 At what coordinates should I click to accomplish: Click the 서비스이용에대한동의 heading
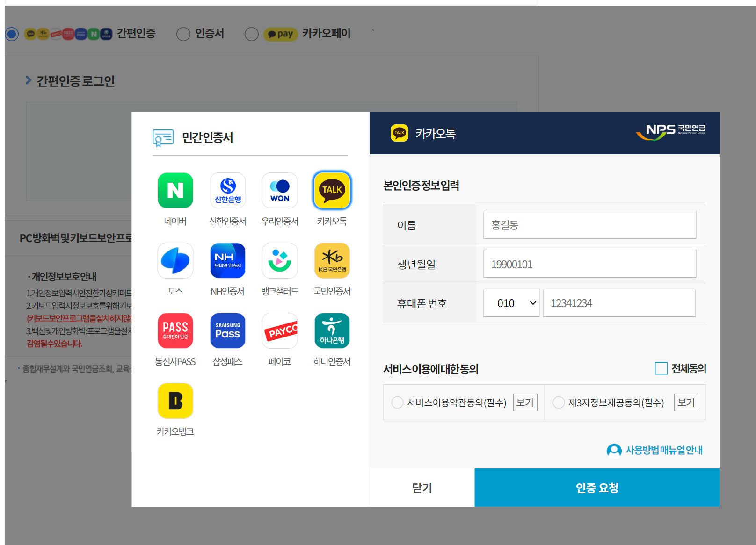pyautogui.click(x=431, y=369)
